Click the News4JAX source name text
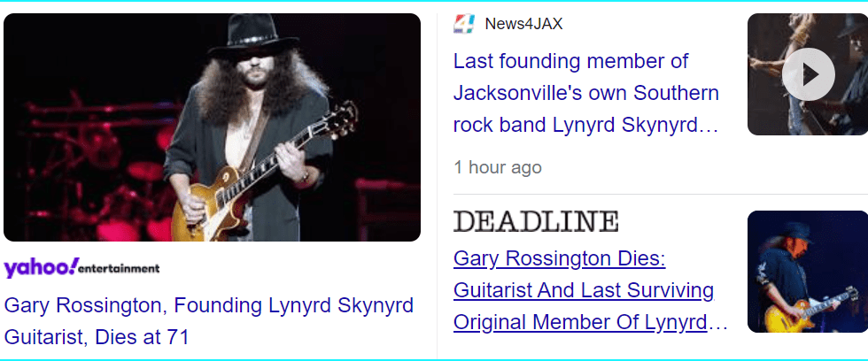Viewport: 868px width, 361px height. [x=523, y=24]
